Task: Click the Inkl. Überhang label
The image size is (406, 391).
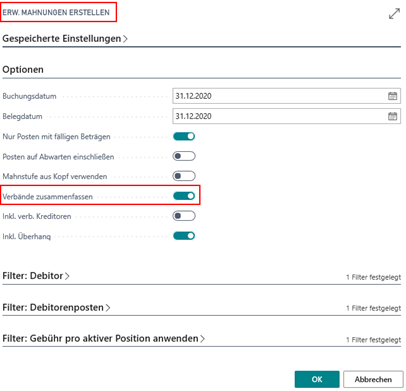Action: pyautogui.click(x=27, y=236)
